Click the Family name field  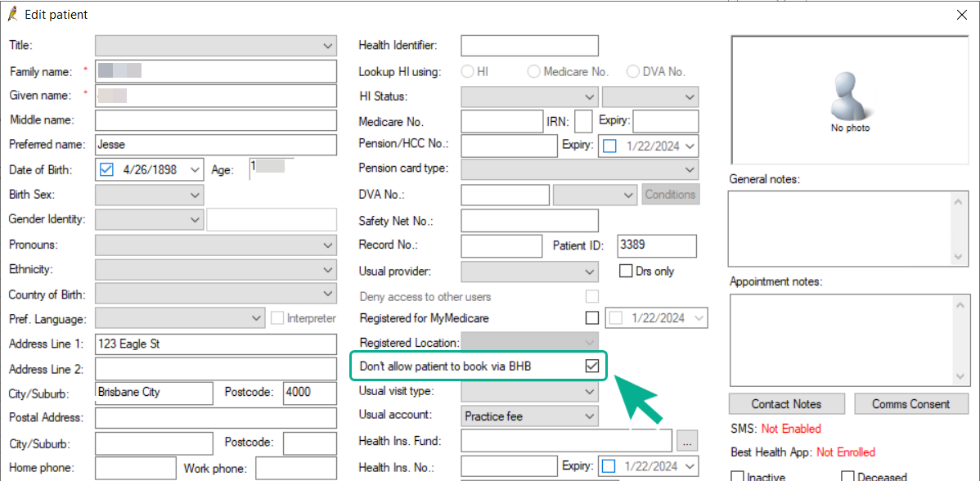(x=216, y=70)
